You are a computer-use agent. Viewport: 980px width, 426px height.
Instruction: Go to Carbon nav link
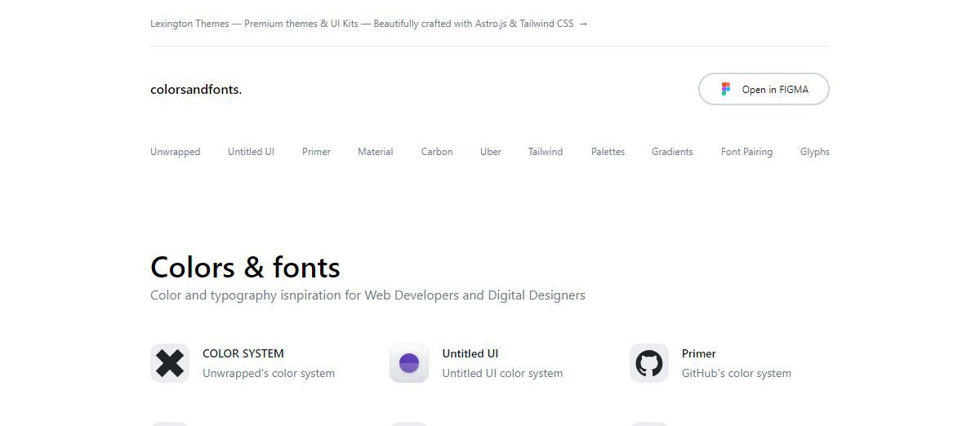click(437, 152)
